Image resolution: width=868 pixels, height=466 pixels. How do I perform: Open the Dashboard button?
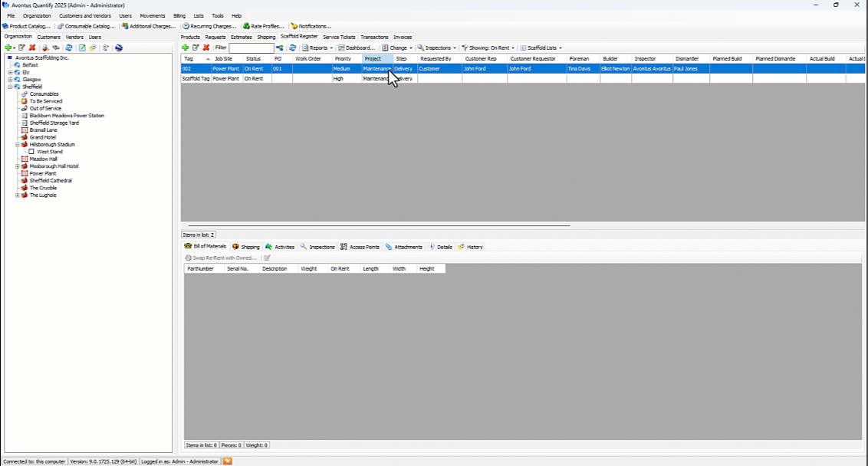(357, 48)
